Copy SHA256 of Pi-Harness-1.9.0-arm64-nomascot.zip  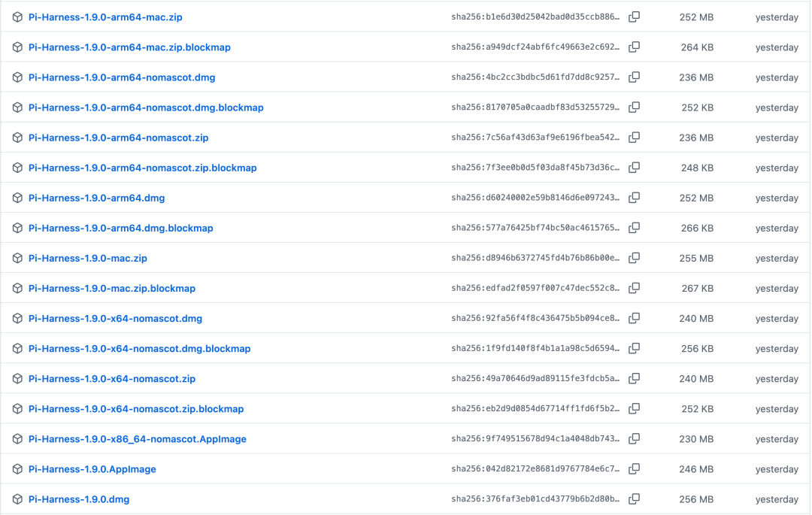pos(634,137)
